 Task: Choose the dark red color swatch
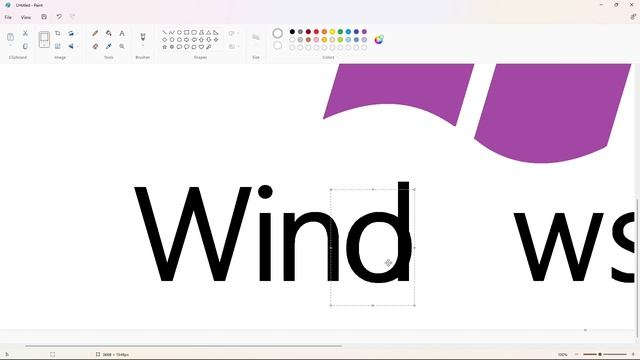click(x=308, y=31)
